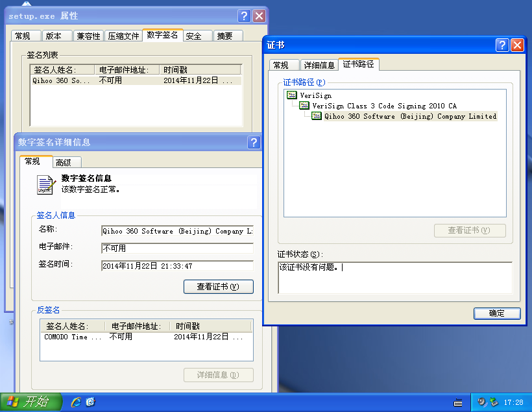Open 常规 tab in setup.exe properties
The height and width of the screenshot is (412, 532).
coord(26,36)
